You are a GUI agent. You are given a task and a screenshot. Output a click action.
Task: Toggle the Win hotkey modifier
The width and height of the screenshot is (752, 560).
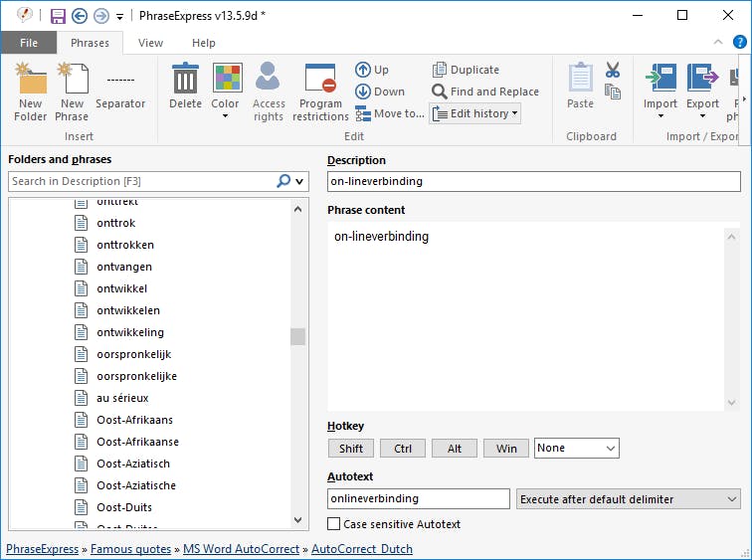pos(506,449)
